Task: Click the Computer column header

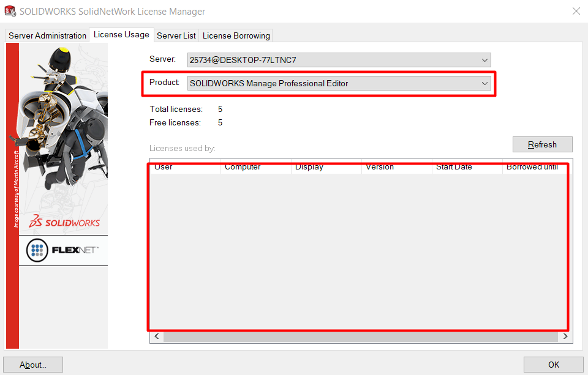Action: (x=255, y=167)
